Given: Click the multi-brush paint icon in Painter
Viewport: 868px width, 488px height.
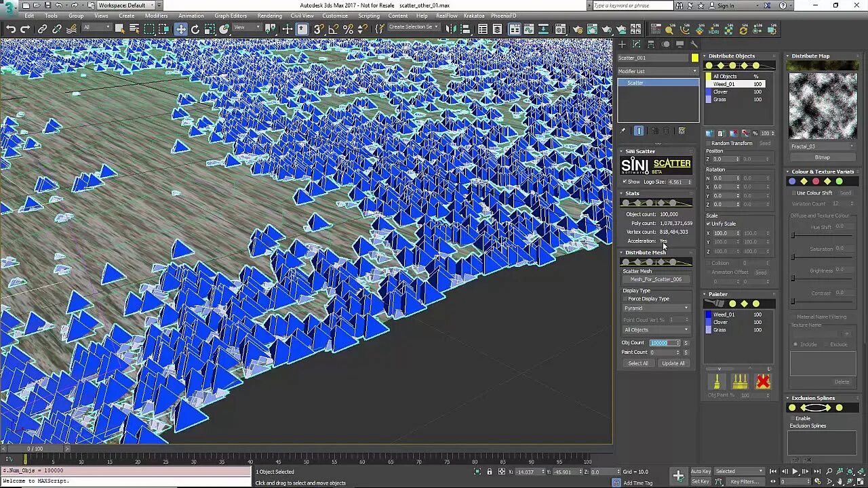Looking at the screenshot, I should [x=740, y=382].
